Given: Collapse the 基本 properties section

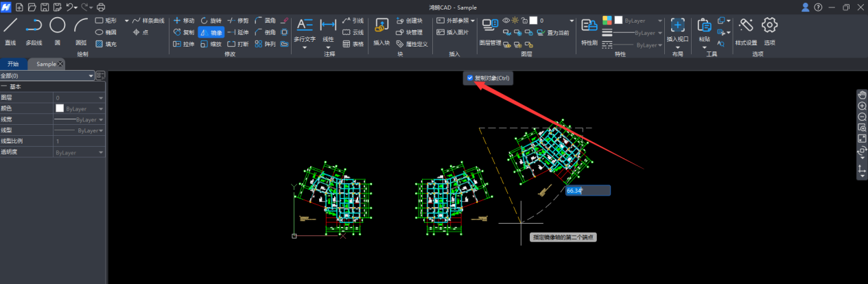Looking at the screenshot, I should pyautogui.click(x=4, y=87).
